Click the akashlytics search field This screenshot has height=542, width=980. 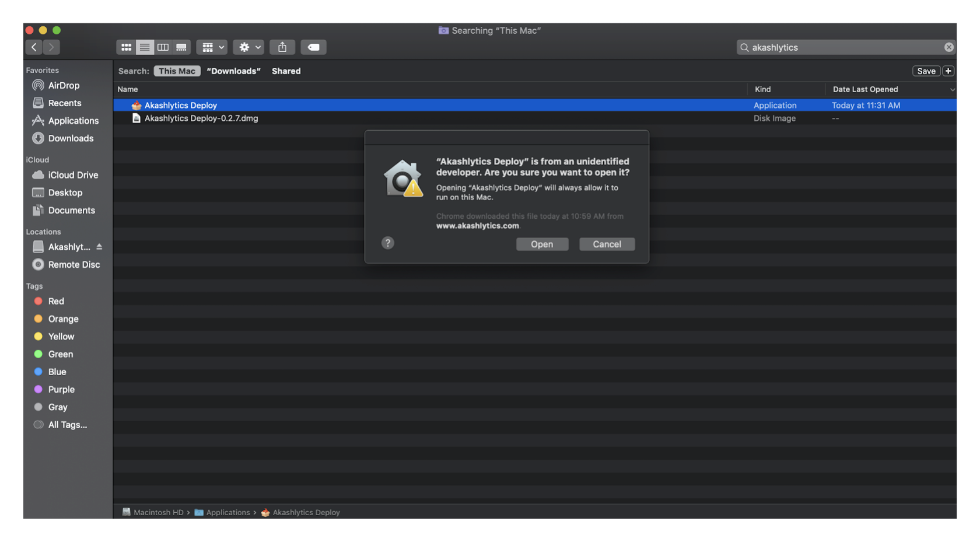click(846, 47)
